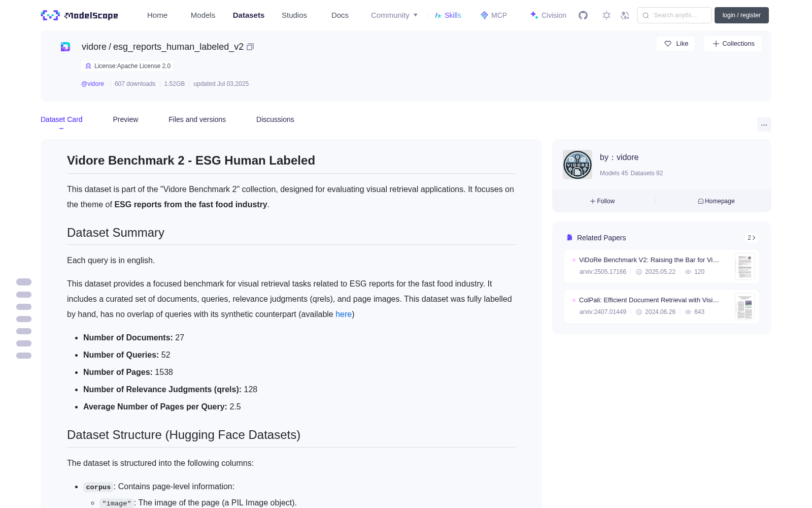Copy dataset name with the copy icon
The height and width of the screenshot is (508, 812).
(250, 47)
